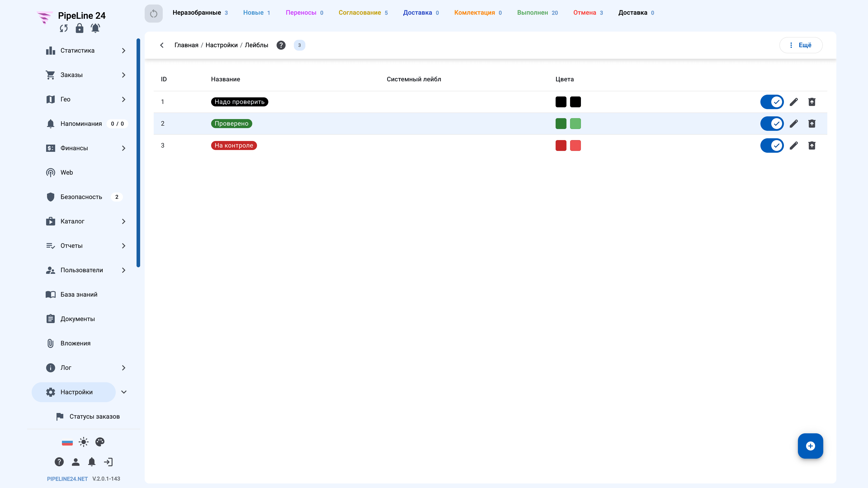This screenshot has width=868, height=488.
Task: Expand the Заказы menu chevron
Action: tap(124, 75)
